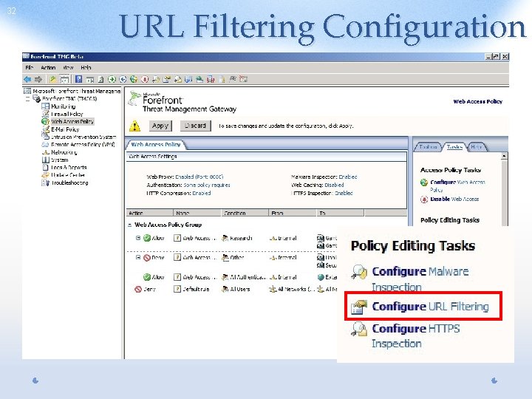Click the Web Access Settings header bar
This screenshot has width=532, height=399.
click(x=266, y=157)
